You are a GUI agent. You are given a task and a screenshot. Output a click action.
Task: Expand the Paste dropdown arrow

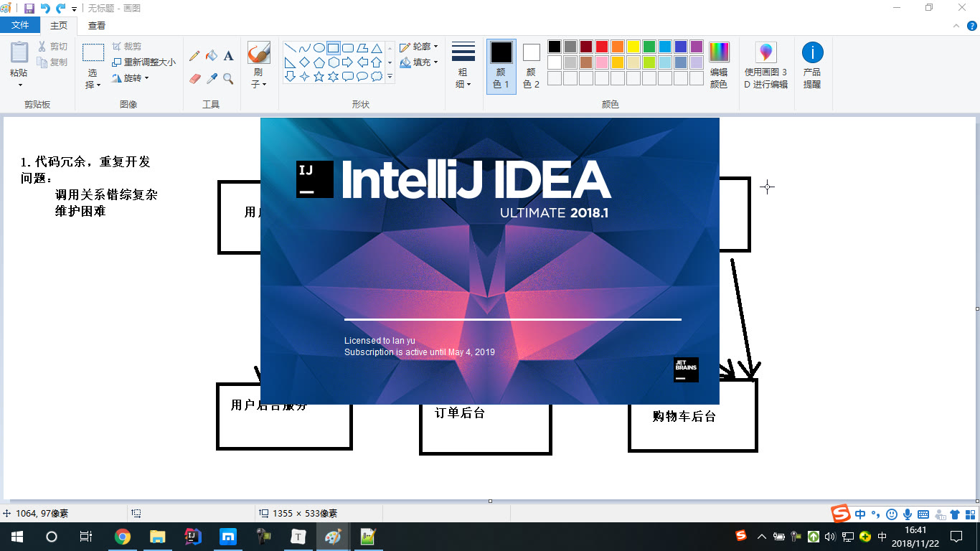(x=20, y=85)
